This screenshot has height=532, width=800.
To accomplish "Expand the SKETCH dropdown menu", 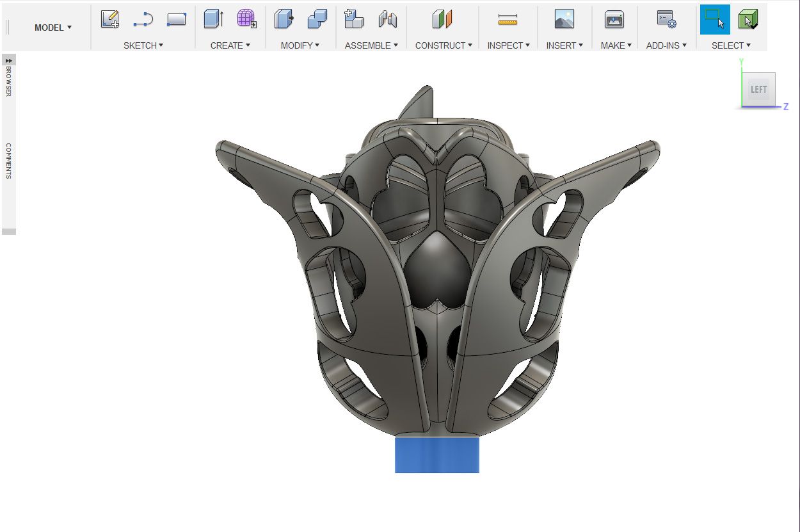I will [143, 45].
